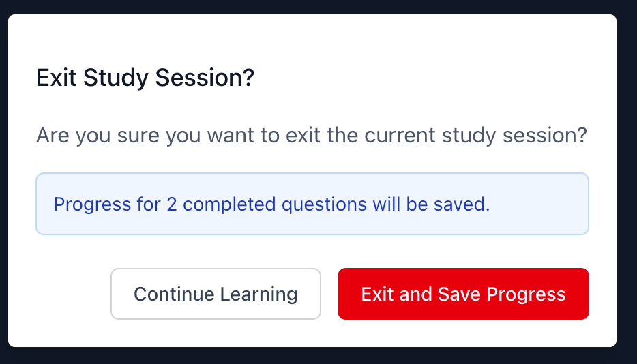
Task: Click the Exit Study Session? heading
Action: (x=145, y=78)
